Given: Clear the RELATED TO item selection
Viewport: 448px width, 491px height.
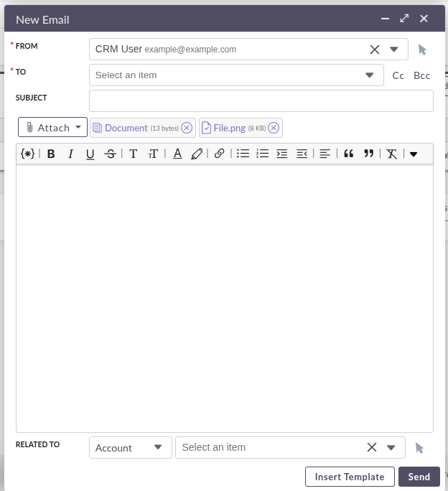Looking at the screenshot, I should click(372, 447).
